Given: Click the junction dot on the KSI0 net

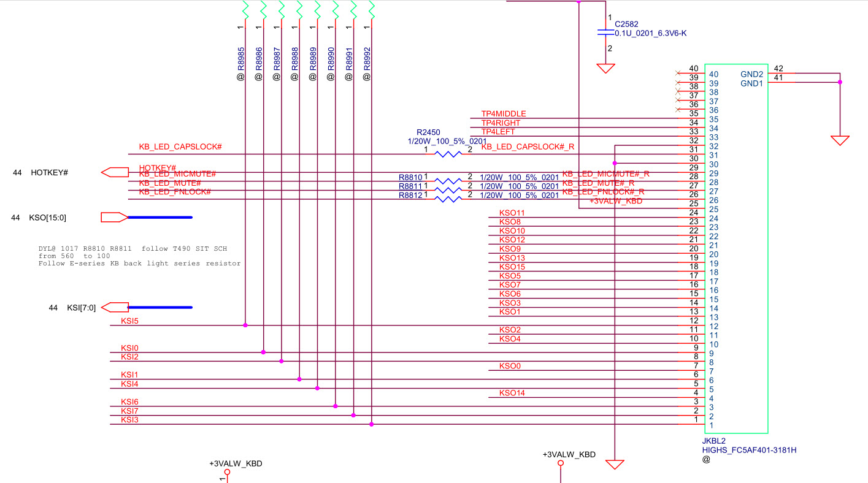Looking at the screenshot, I should pos(263,352).
